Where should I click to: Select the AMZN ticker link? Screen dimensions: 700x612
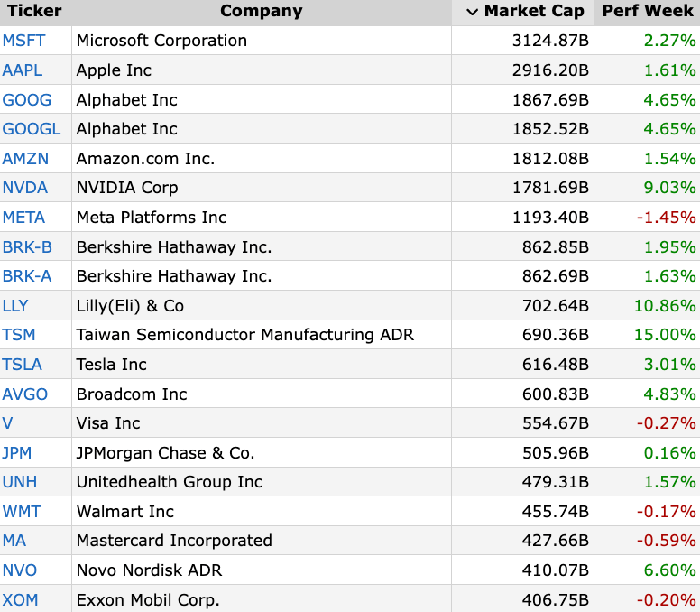coord(25,159)
